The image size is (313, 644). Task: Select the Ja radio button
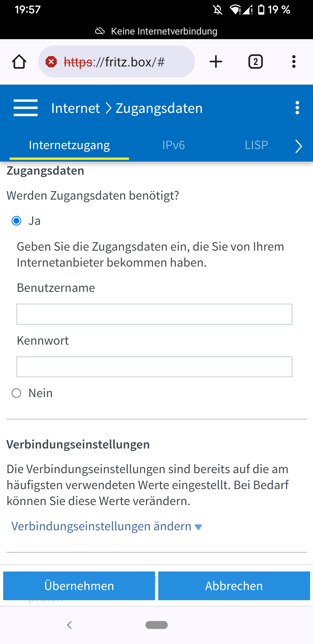tap(17, 221)
